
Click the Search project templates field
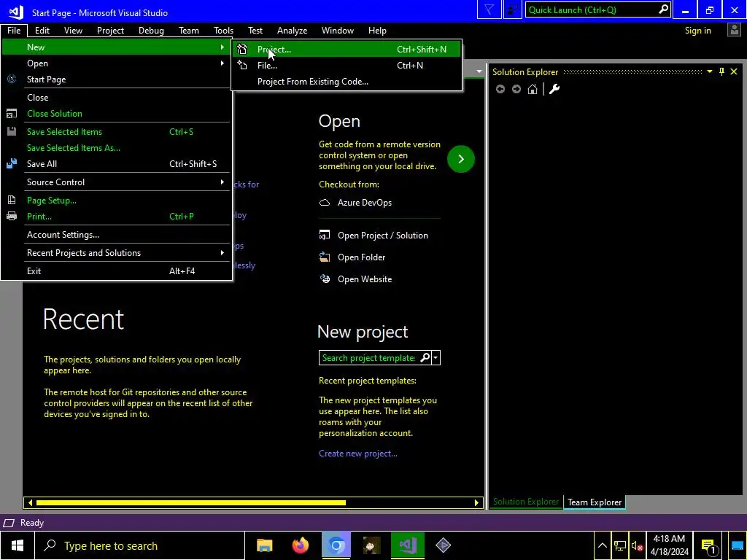[x=368, y=357]
